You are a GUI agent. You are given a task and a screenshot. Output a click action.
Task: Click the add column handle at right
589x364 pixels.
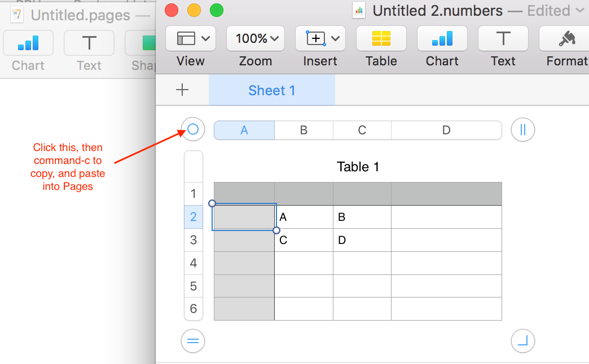click(x=522, y=130)
